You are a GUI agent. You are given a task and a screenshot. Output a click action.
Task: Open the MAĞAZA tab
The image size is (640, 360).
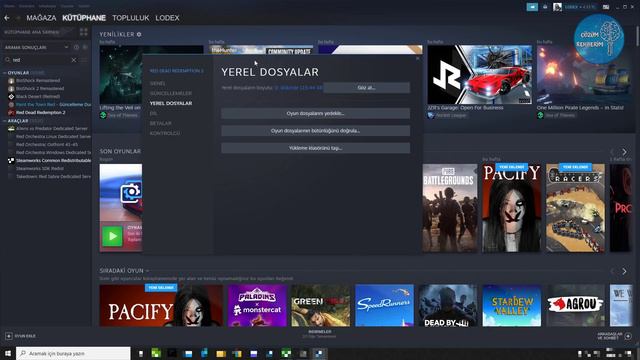(41, 18)
